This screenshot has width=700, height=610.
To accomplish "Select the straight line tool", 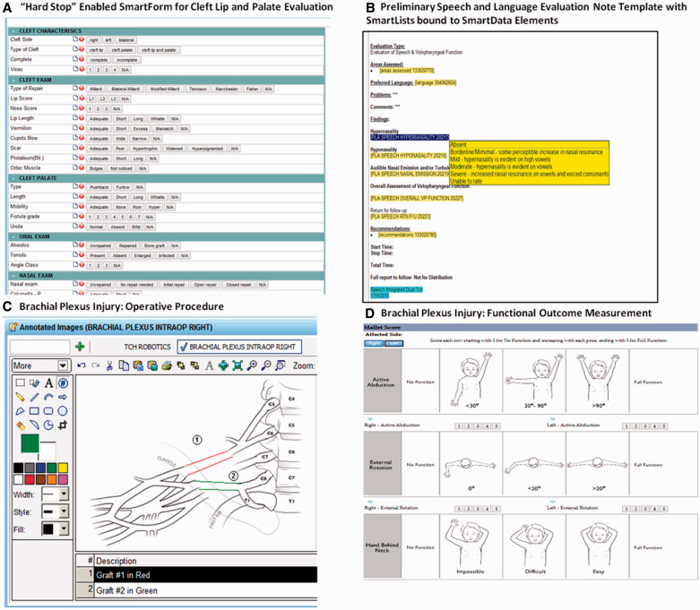I will 34,397.
